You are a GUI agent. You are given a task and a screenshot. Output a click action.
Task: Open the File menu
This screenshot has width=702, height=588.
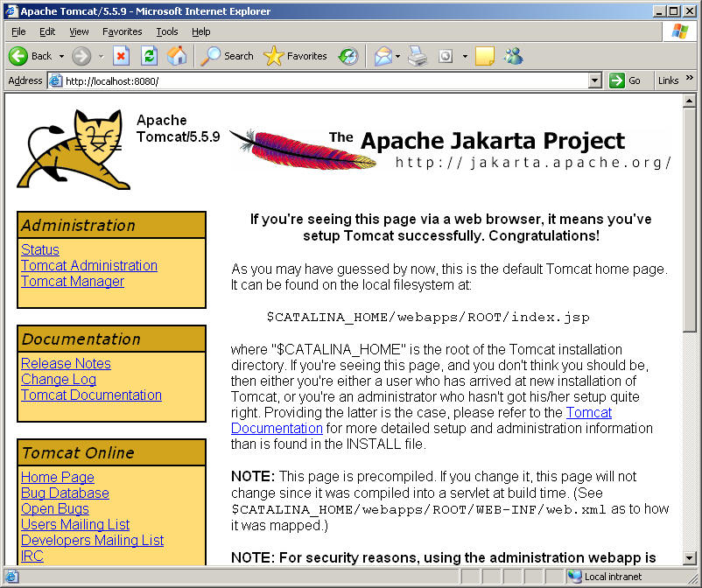point(18,31)
